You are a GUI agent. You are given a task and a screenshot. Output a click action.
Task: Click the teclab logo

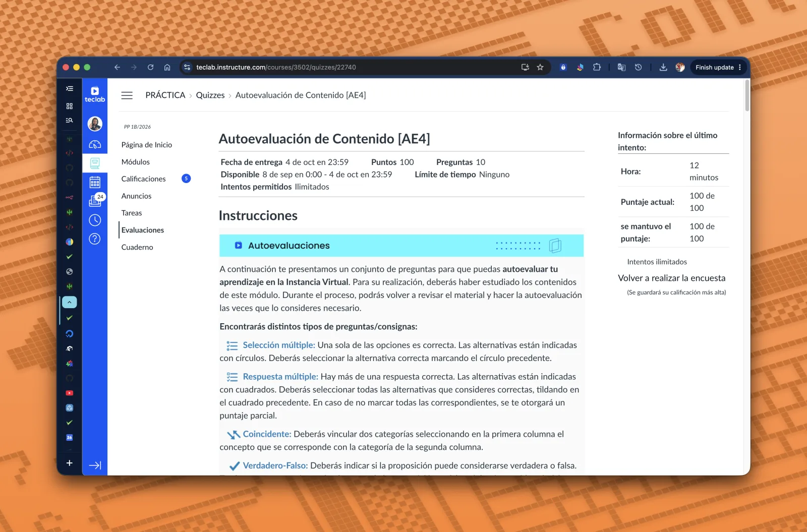[x=95, y=94]
